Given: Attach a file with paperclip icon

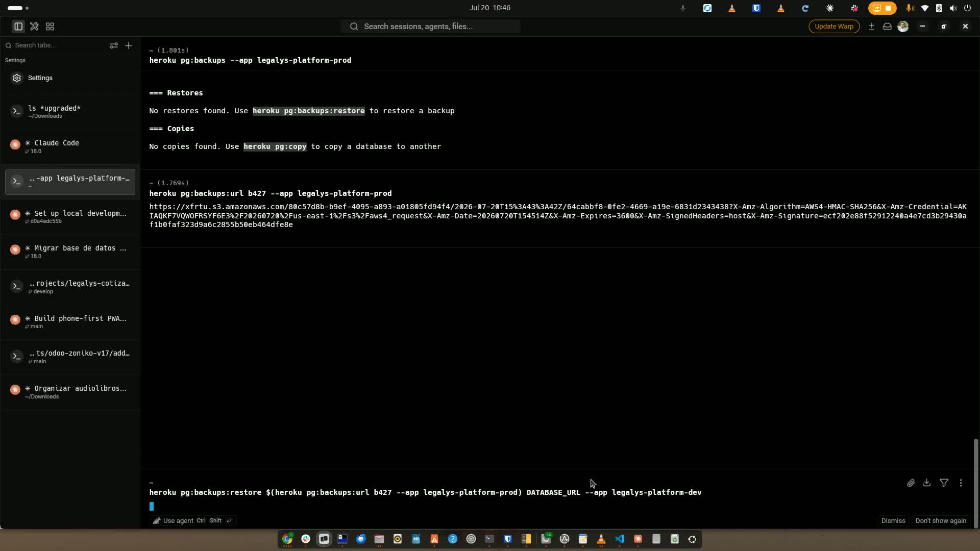Looking at the screenshot, I should tap(911, 483).
